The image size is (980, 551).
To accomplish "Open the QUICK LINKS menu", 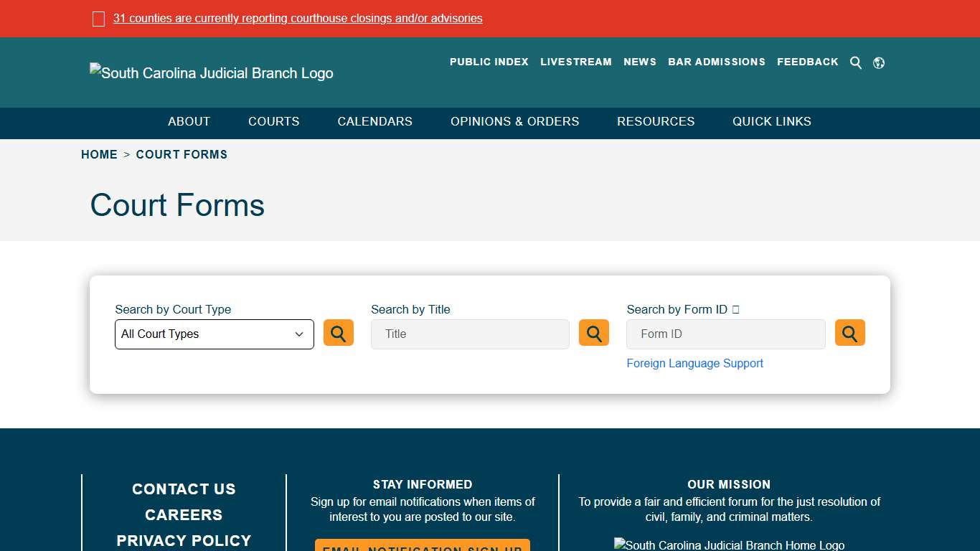I will pos(771,122).
